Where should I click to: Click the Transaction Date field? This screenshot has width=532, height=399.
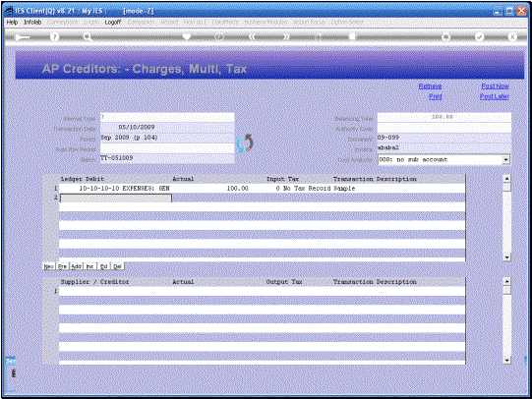pyautogui.click(x=167, y=127)
